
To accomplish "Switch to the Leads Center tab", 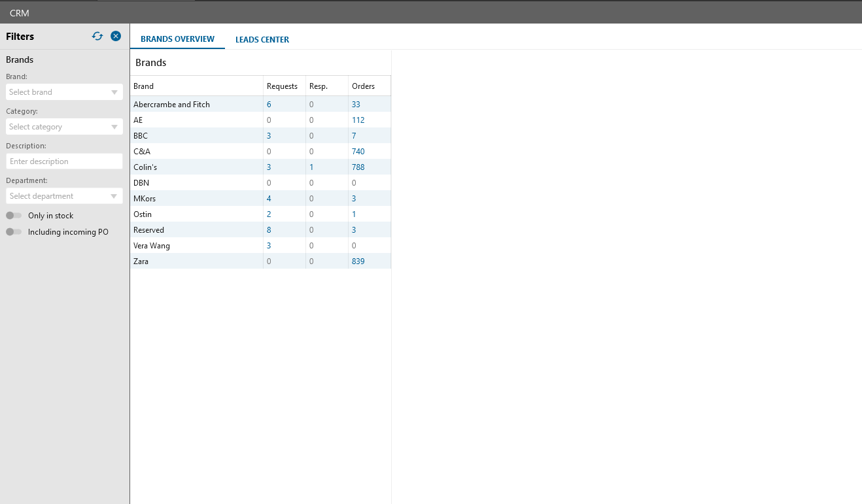I will 262,39.
